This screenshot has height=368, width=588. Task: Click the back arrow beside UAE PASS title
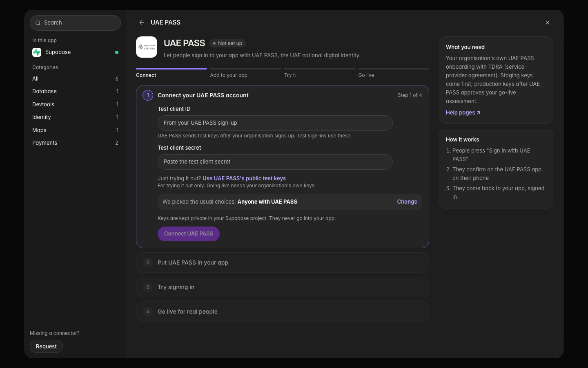pos(142,22)
